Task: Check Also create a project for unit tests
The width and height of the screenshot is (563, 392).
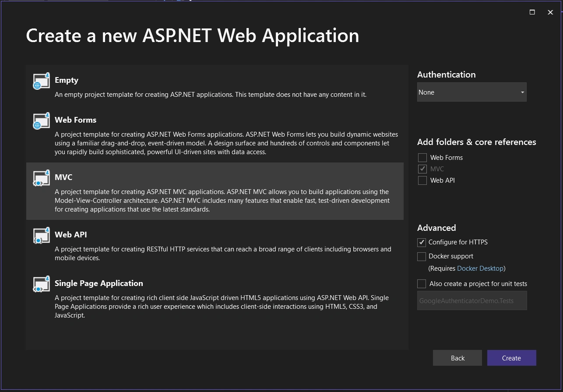Action: 421,284
